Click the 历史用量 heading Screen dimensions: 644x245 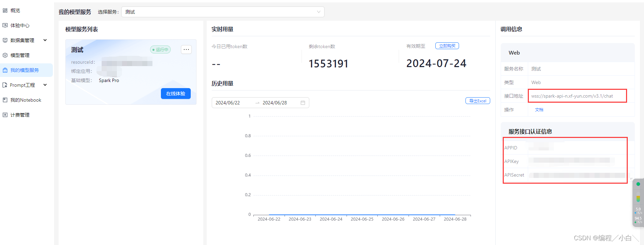coord(223,83)
